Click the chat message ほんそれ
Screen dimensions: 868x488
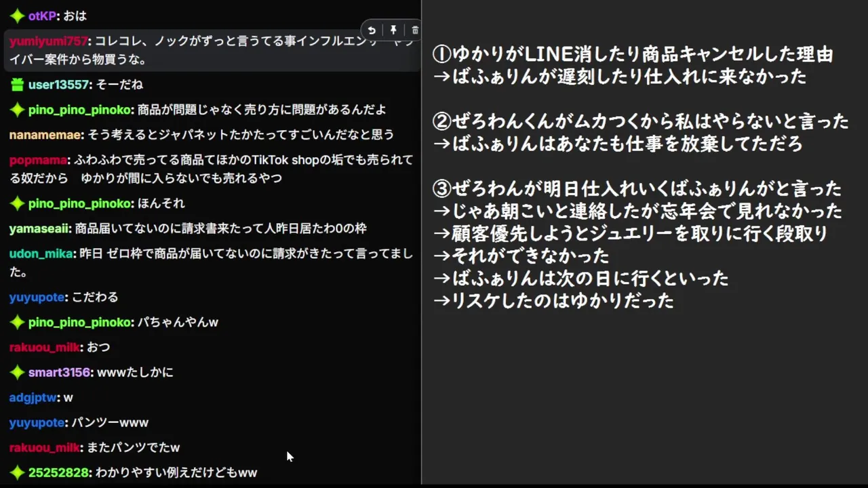point(161,203)
